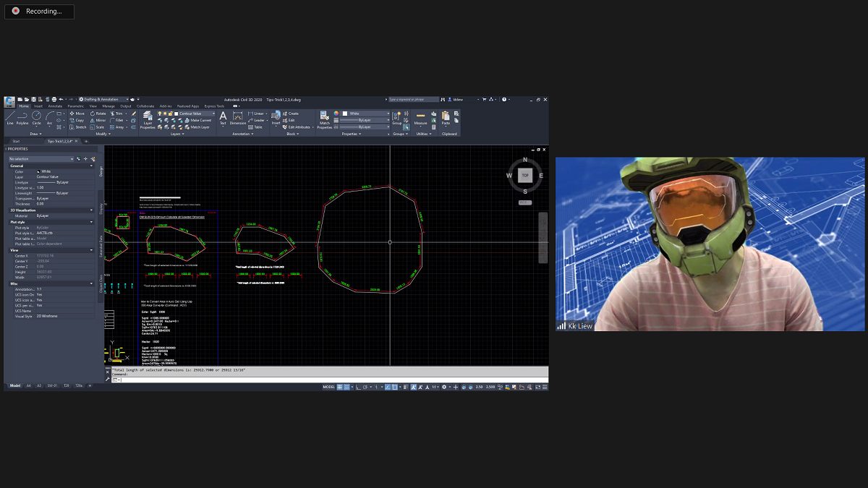Click Match Properties

tap(325, 120)
